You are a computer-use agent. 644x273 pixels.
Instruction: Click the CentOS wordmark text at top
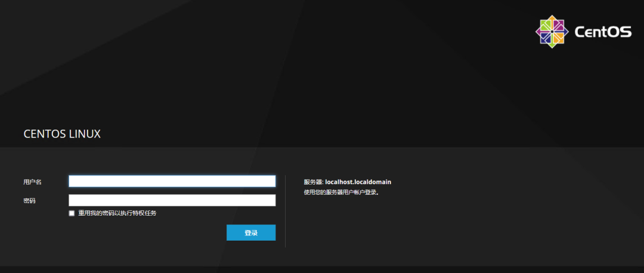[x=603, y=32]
